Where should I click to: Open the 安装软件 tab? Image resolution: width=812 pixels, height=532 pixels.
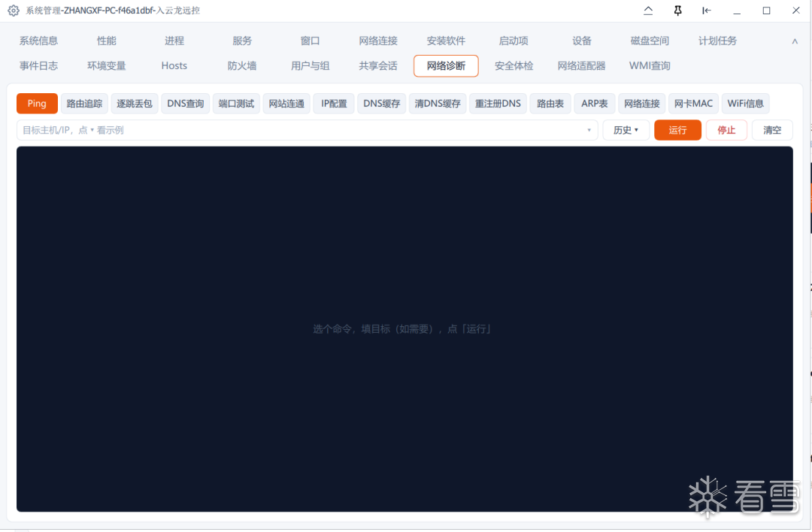tap(446, 41)
